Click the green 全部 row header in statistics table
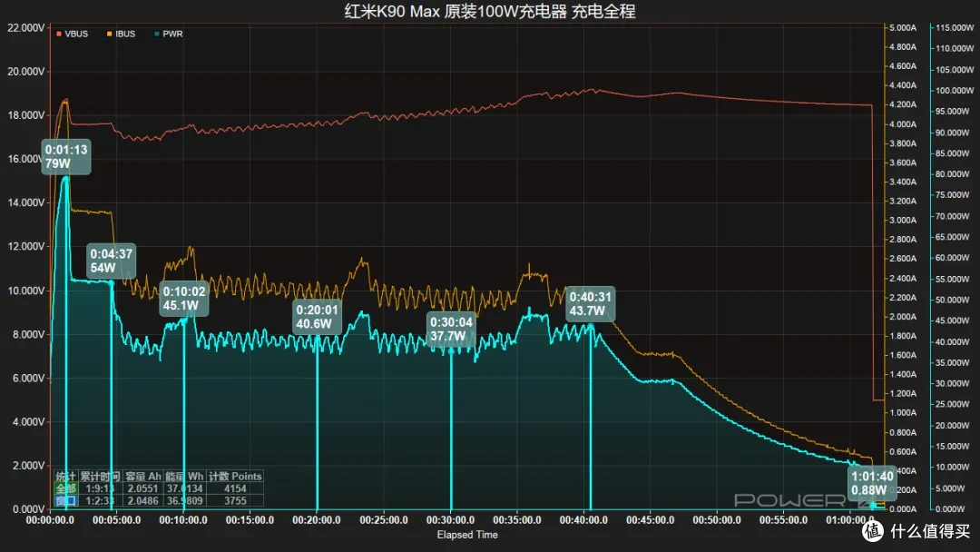This screenshot has width=980, height=552. (x=65, y=488)
